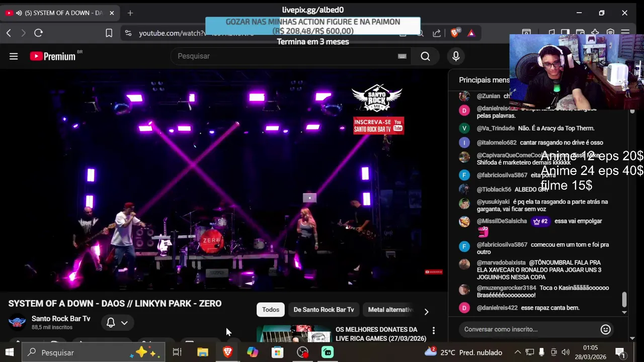Open the 25°C weather widget

[463, 352]
